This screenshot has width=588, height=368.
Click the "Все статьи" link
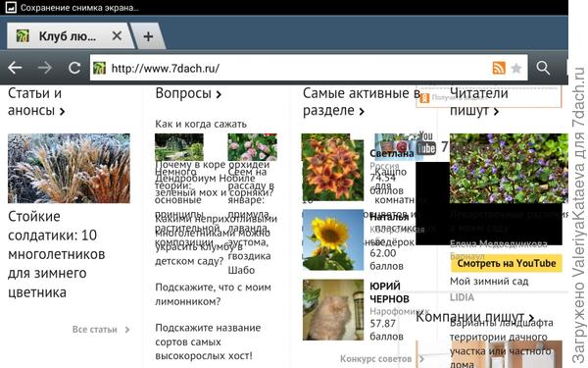point(101,330)
